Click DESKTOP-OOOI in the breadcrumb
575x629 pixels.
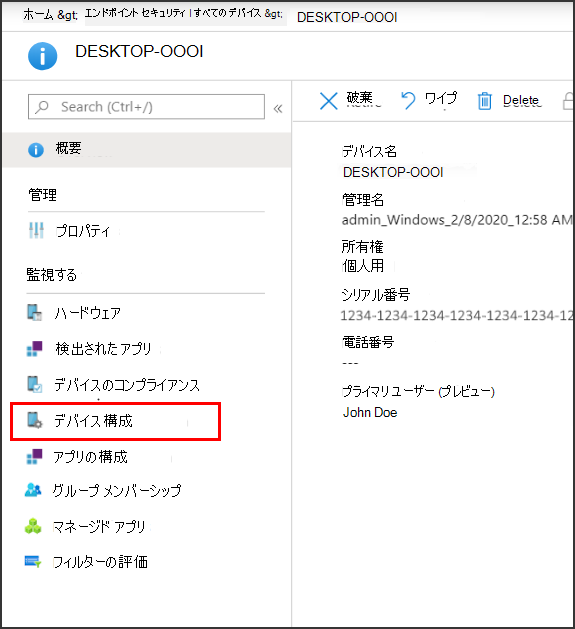point(347,17)
